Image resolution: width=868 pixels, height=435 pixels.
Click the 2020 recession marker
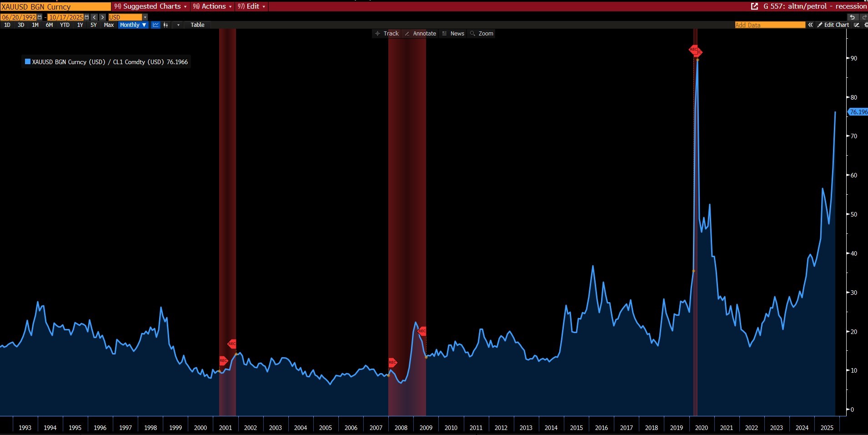(694, 50)
